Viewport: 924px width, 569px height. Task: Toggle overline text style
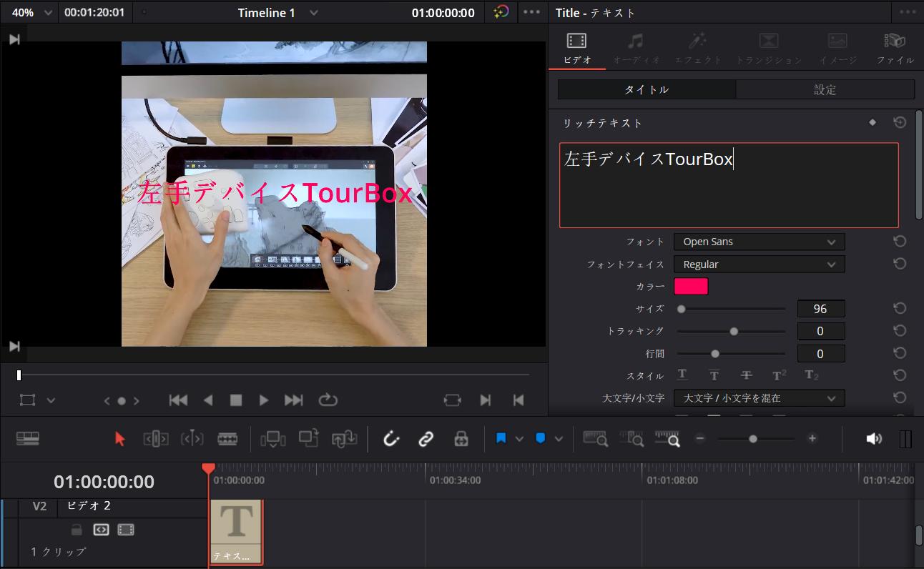pyautogui.click(x=714, y=375)
